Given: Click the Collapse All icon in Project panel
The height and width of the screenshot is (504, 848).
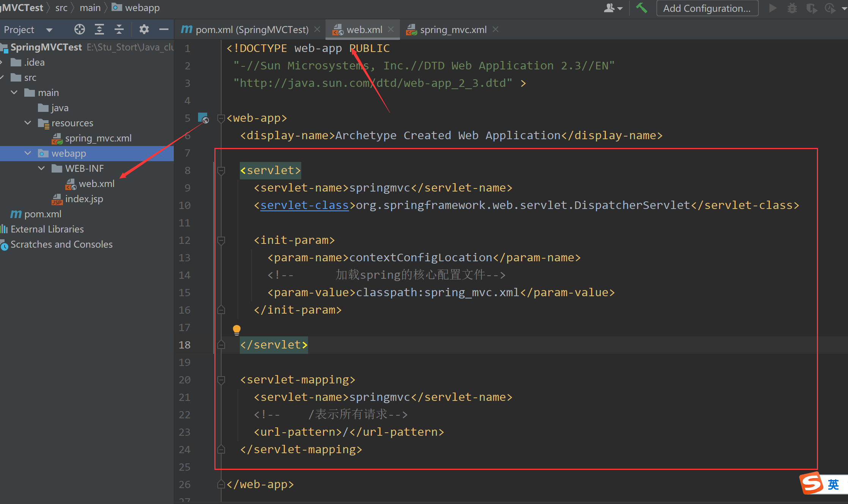Looking at the screenshot, I should 119,30.
